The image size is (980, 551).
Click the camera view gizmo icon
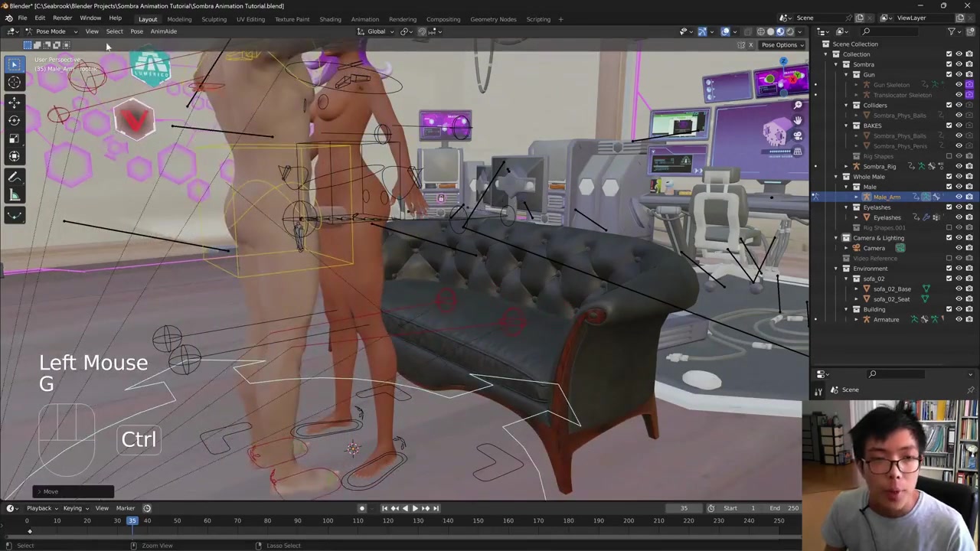(798, 135)
